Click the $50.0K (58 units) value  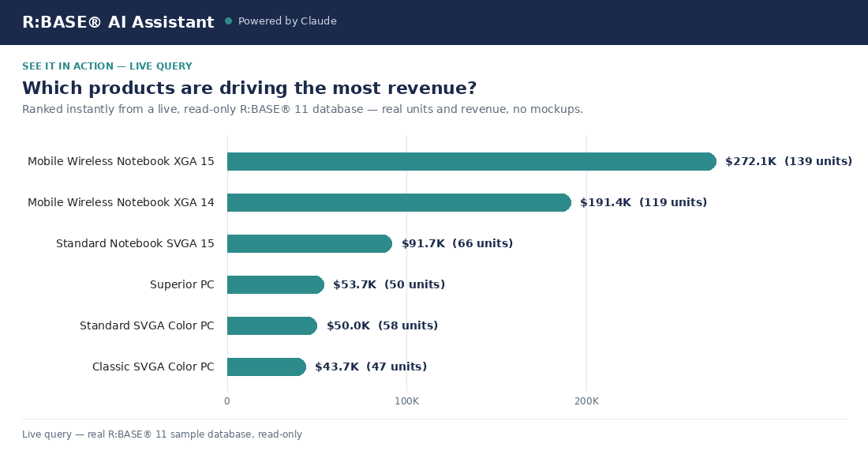(x=383, y=325)
